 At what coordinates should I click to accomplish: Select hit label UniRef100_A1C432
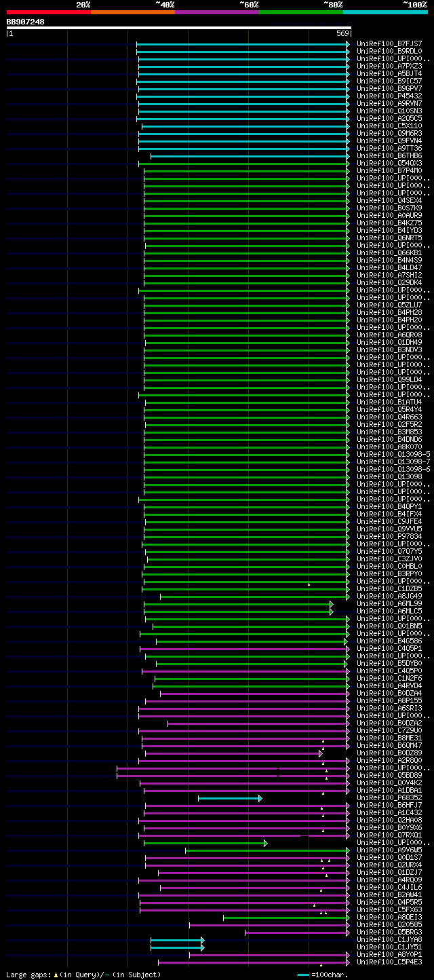coord(389,812)
